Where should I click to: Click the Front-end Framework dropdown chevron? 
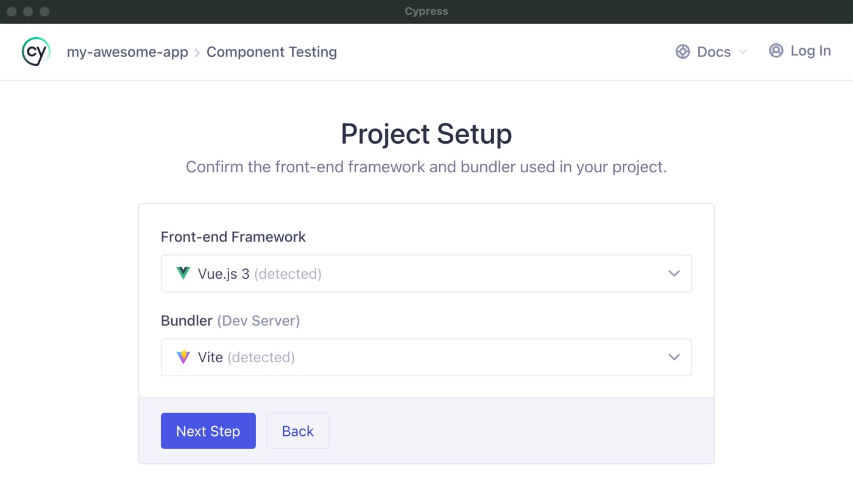[x=674, y=273]
